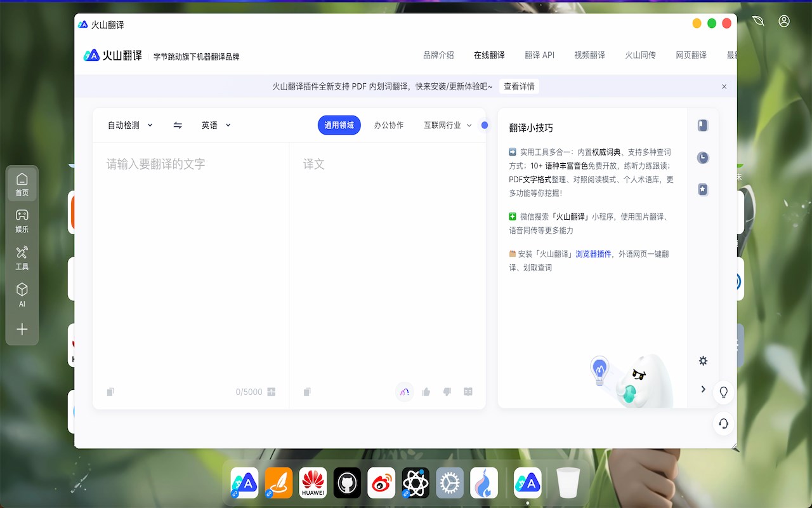Open 首页 in the left floating sidebar
Viewport: 812px width, 508px height.
tap(22, 184)
